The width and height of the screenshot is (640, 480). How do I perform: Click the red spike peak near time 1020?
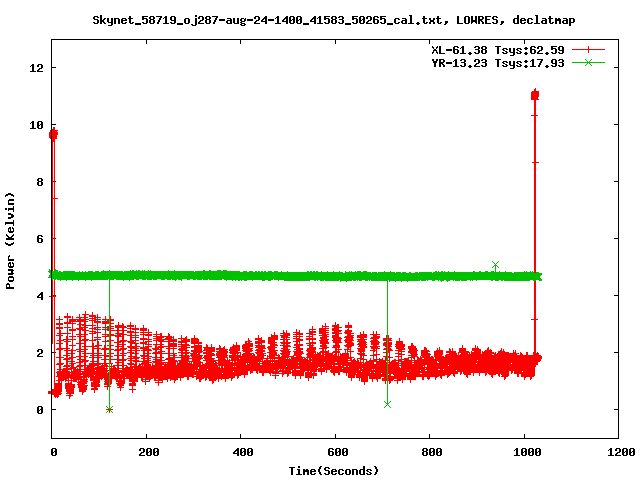[x=535, y=95]
